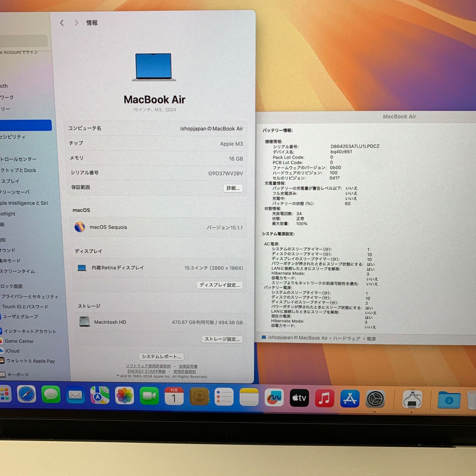Launch Music app from Dock
The width and height of the screenshot is (476, 476).
pyautogui.click(x=324, y=398)
